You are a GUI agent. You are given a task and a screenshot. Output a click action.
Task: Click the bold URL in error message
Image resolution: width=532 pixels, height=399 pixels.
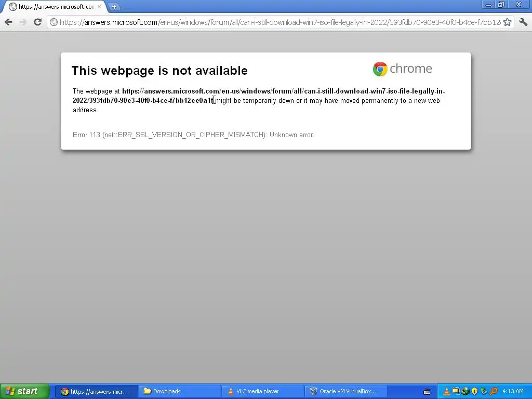click(259, 96)
